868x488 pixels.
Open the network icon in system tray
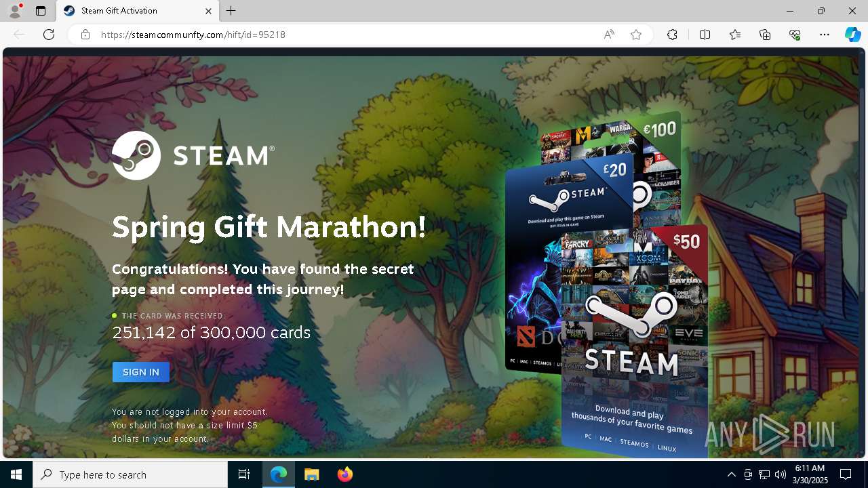click(764, 474)
